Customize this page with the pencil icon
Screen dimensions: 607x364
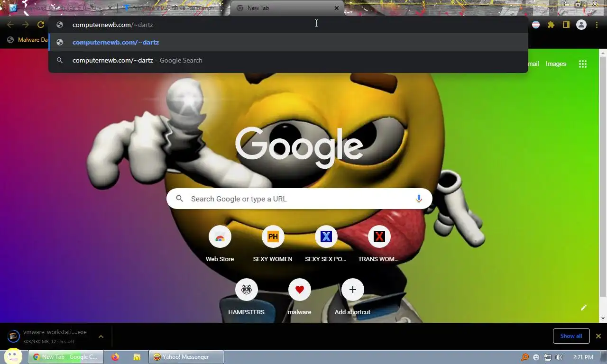click(584, 308)
